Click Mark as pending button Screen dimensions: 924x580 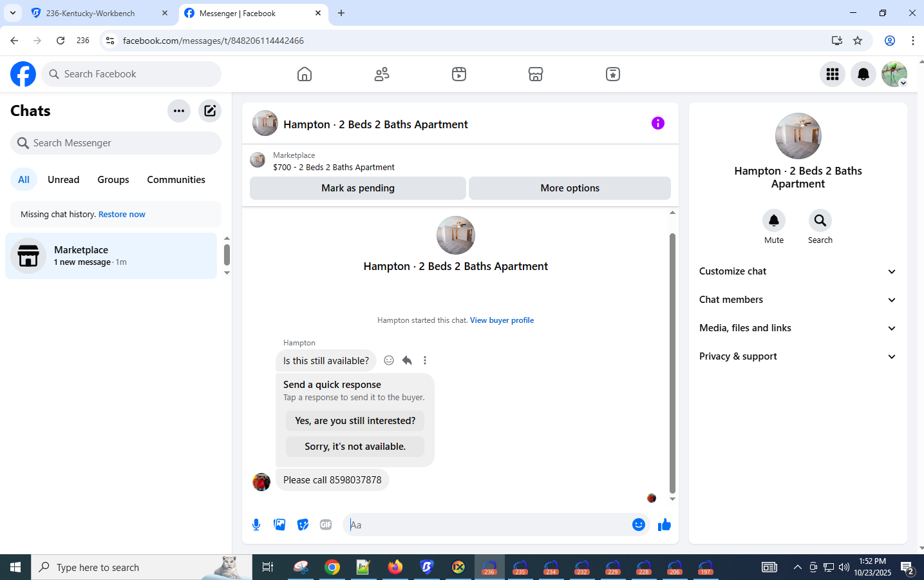pos(358,188)
